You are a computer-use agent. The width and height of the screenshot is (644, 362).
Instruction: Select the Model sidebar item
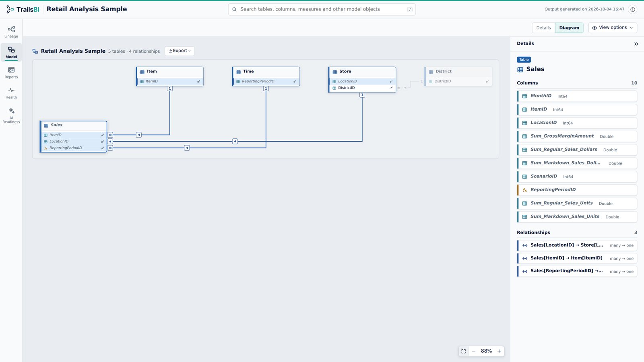pyautogui.click(x=11, y=52)
